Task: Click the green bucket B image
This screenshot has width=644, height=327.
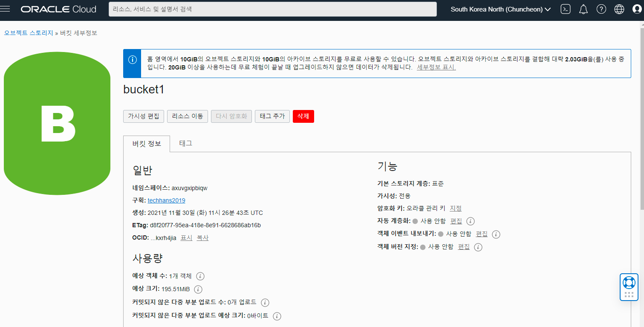Action: (x=57, y=124)
